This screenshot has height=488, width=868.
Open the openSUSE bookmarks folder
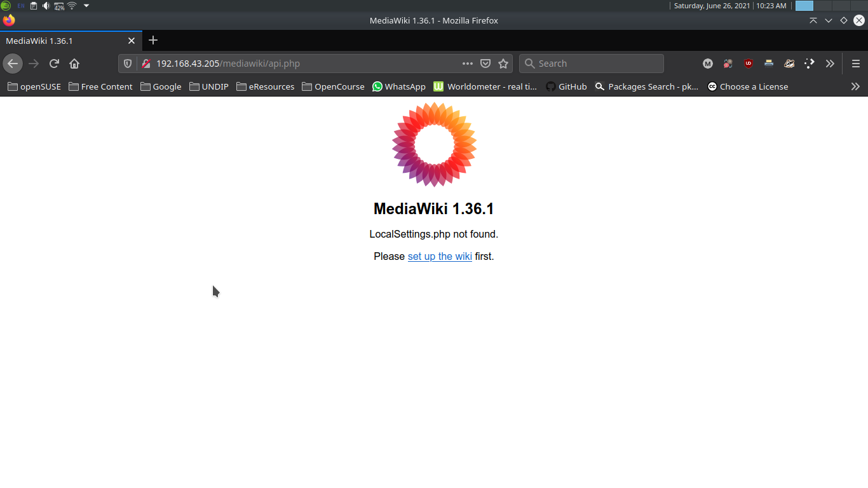(x=34, y=86)
